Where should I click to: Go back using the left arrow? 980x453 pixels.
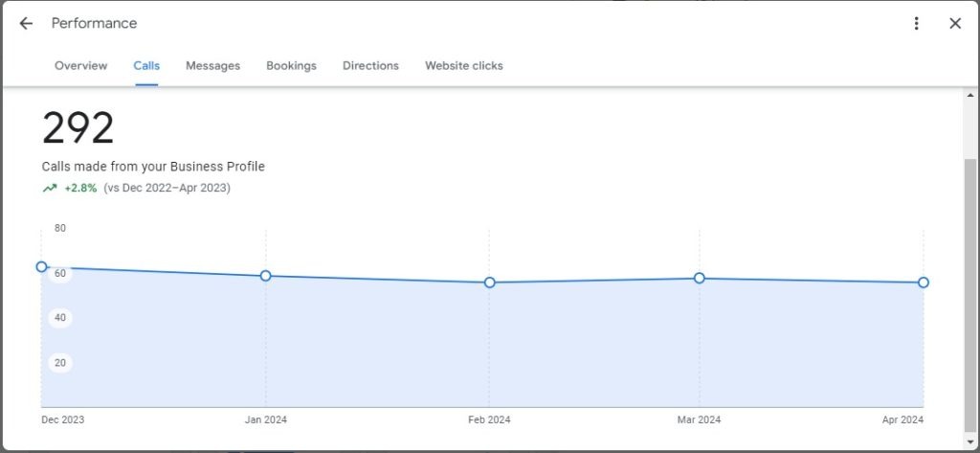pyautogui.click(x=26, y=23)
